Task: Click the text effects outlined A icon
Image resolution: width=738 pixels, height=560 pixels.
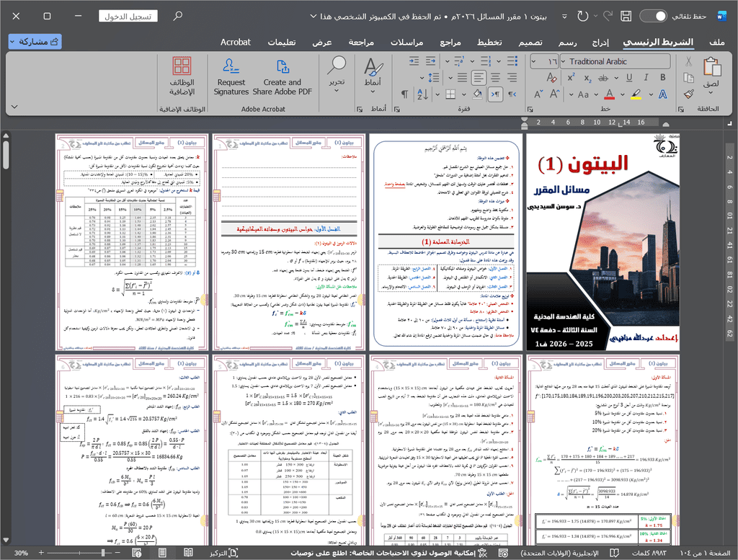Action: click(663, 94)
